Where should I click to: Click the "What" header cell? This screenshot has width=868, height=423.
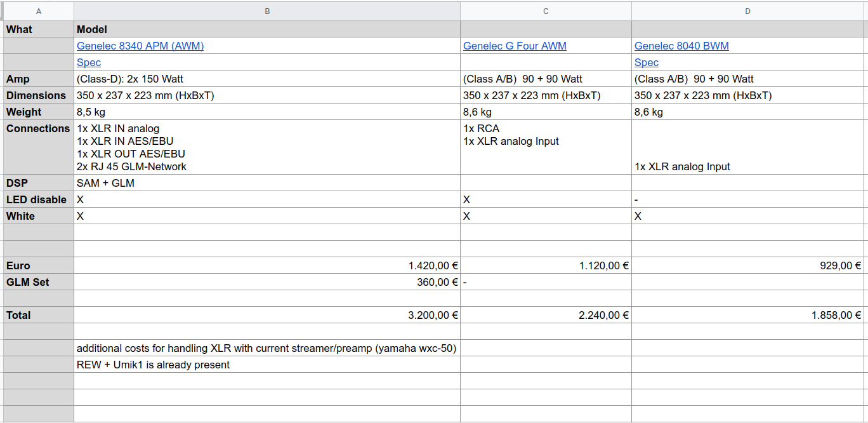[39, 29]
